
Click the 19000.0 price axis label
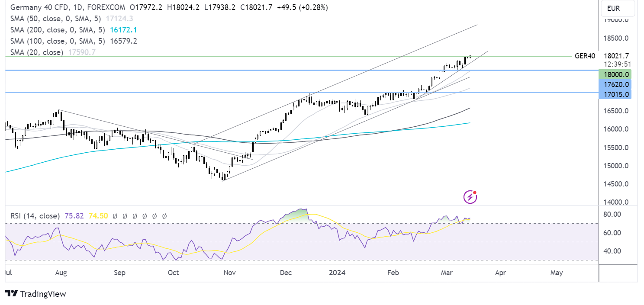click(x=616, y=20)
